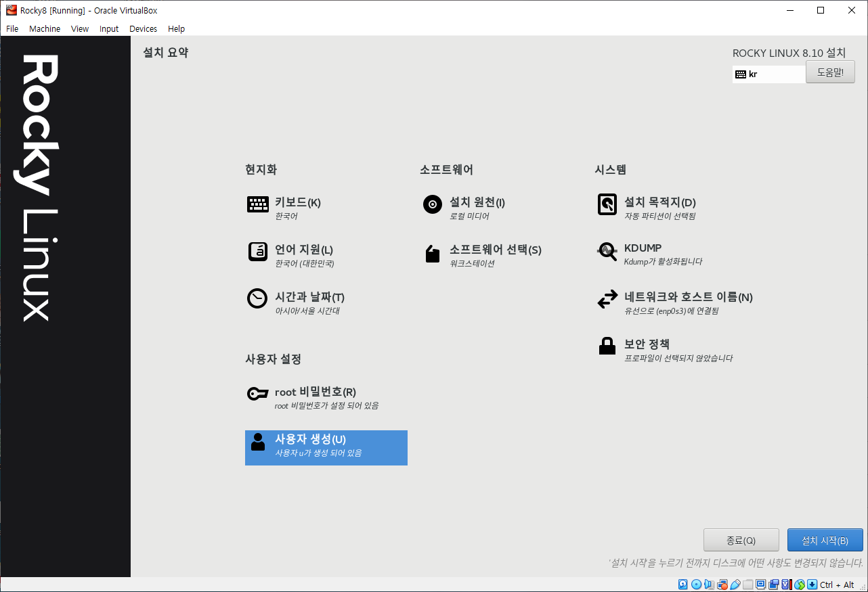This screenshot has width=868, height=592.
Task: Open the 키보드(K) keyboard settings icon
Action: coord(258,204)
